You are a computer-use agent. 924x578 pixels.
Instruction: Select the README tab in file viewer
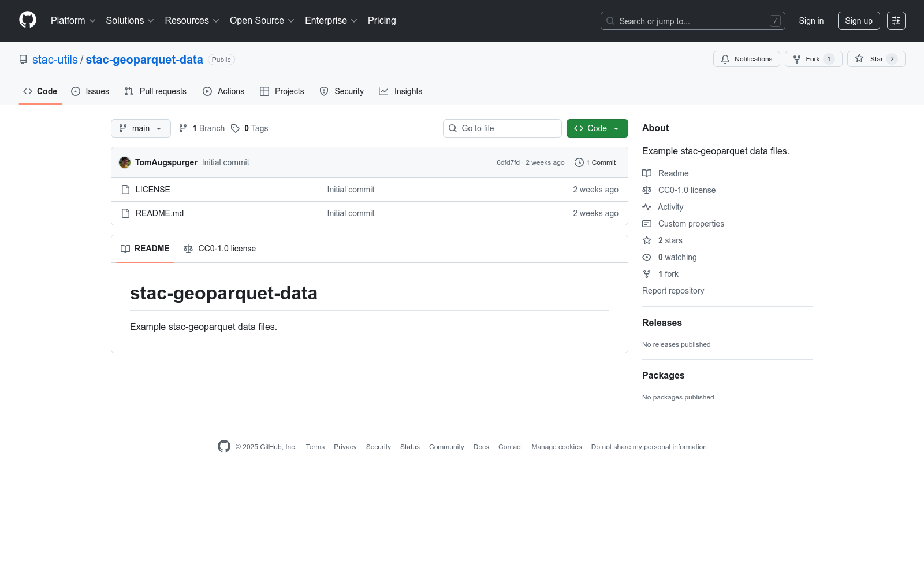(145, 249)
